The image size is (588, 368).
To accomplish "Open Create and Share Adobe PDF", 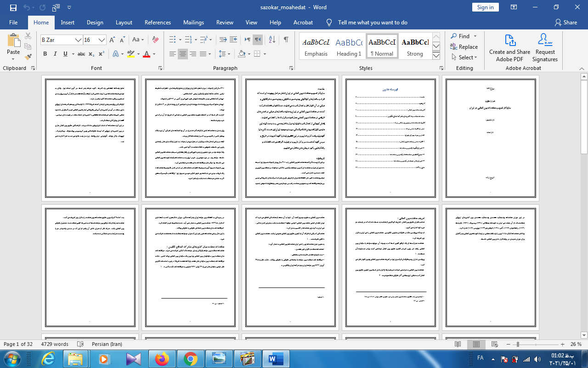I will tap(509, 48).
